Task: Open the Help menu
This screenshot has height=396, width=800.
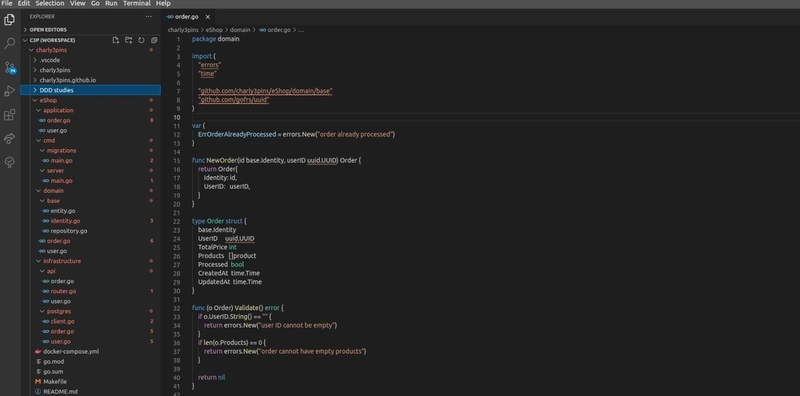Action: click(x=163, y=4)
